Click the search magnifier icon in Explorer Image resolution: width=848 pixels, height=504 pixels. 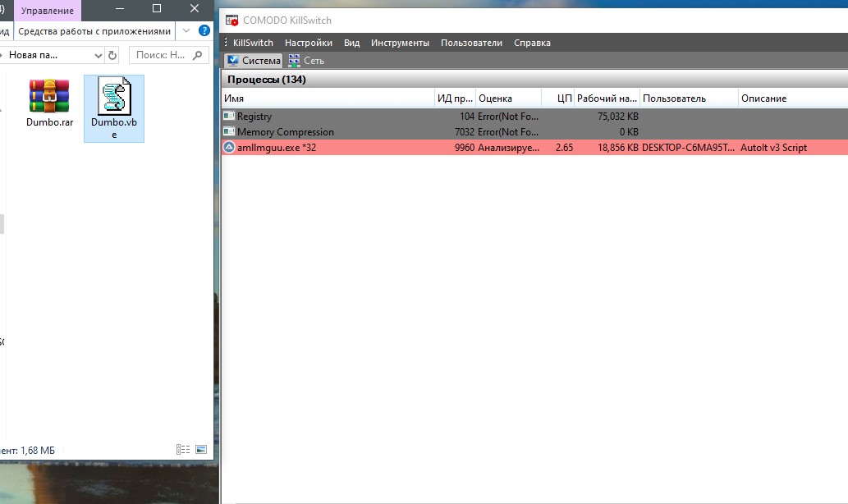coord(197,55)
